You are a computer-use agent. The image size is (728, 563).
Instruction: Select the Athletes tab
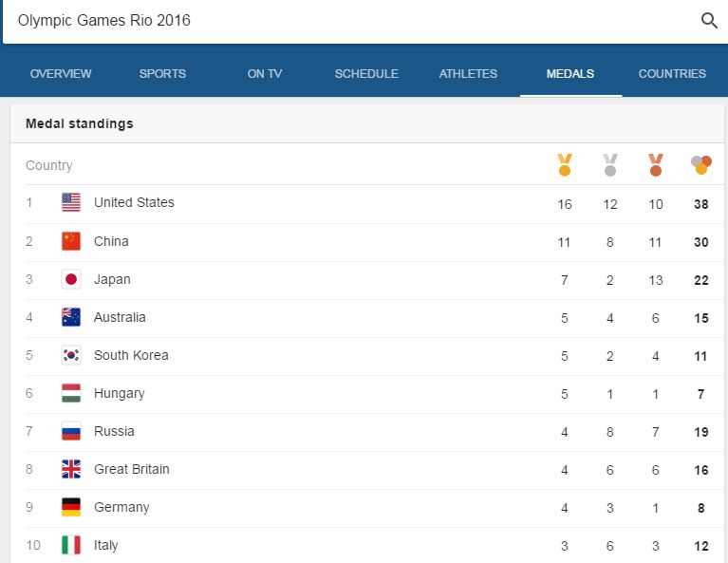pyautogui.click(x=468, y=73)
